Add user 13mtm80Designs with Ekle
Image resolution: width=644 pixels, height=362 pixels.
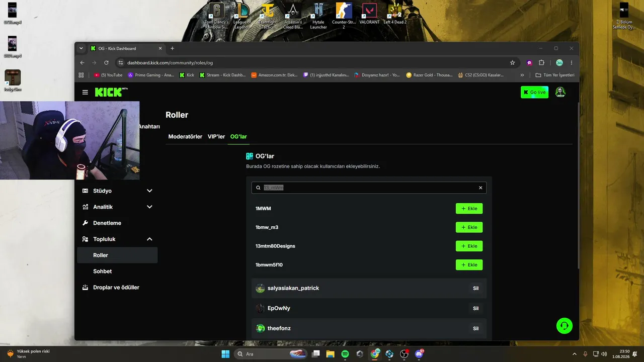(x=469, y=246)
